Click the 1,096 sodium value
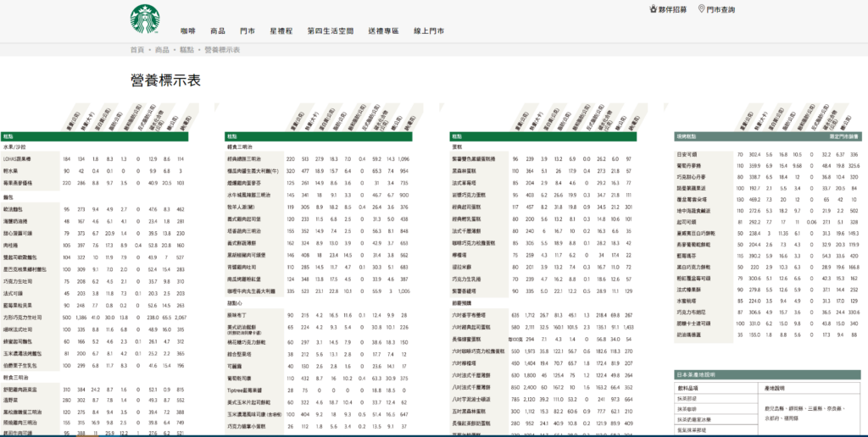Viewport: 868px width, 437px height. point(403,158)
